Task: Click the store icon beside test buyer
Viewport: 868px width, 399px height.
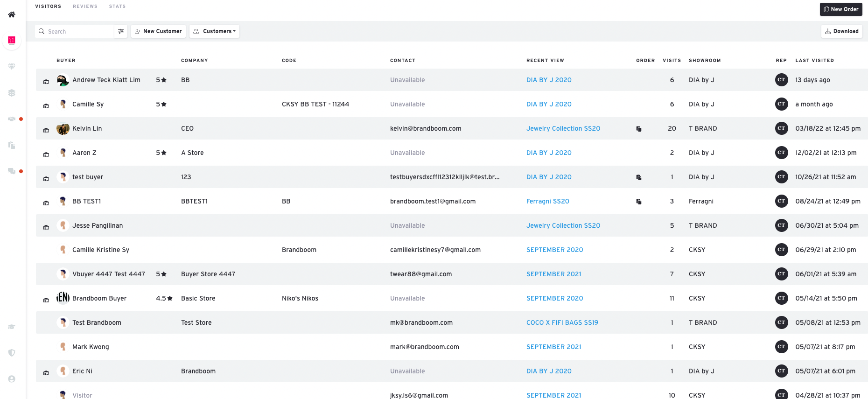Action: click(46, 179)
